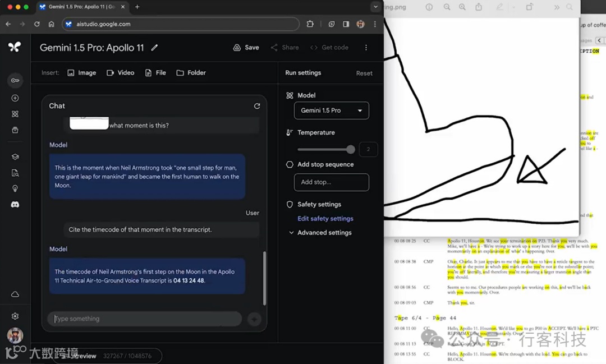Create new prompt with plus icon

15,98
